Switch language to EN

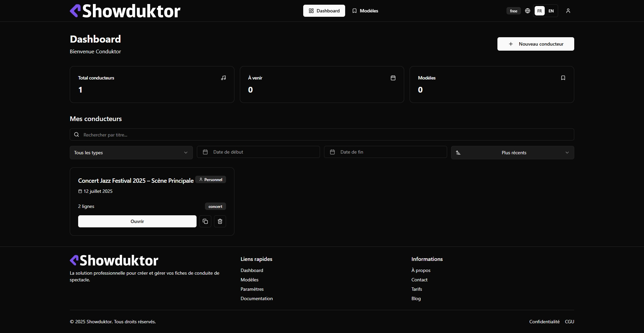551,11
